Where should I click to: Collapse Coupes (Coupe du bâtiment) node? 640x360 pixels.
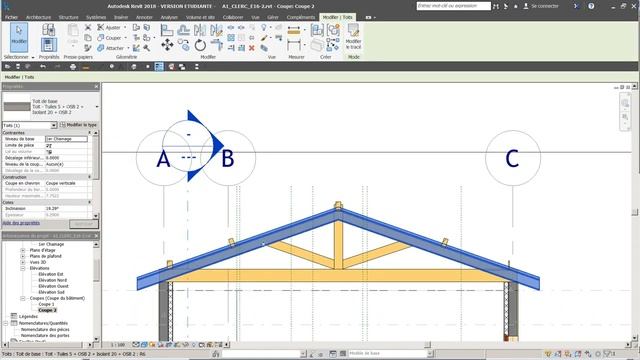pos(23,298)
